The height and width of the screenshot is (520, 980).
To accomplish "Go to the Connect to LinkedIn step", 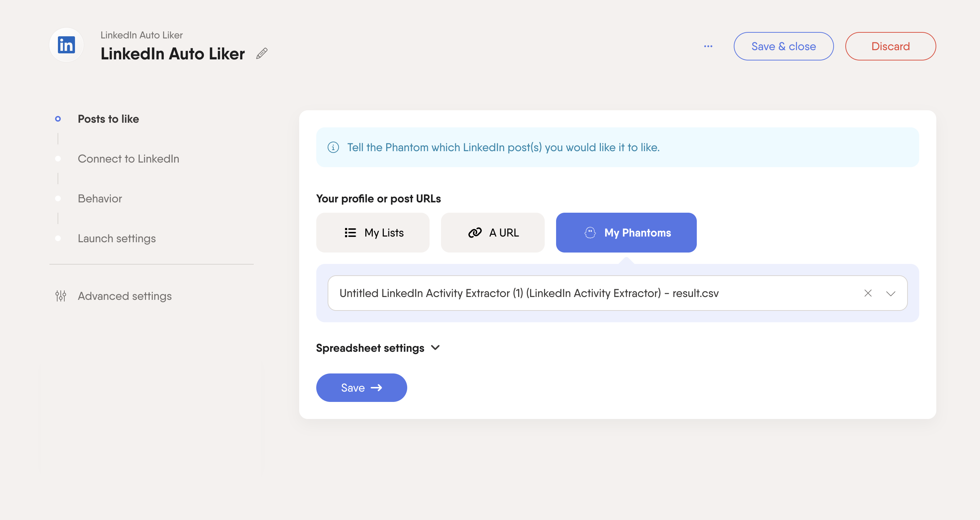I will [x=129, y=159].
